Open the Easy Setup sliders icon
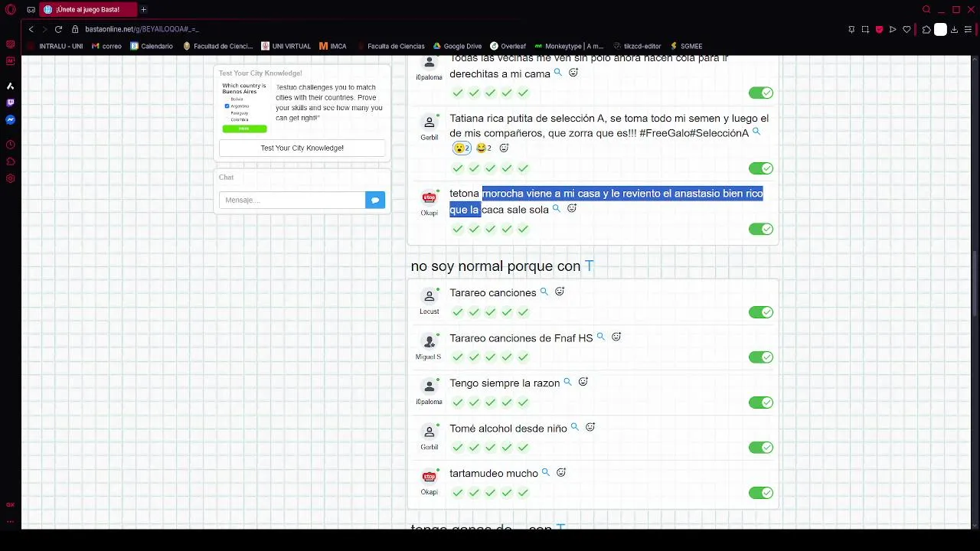This screenshot has width=980, height=551. pyautogui.click(x=969, y=29)
